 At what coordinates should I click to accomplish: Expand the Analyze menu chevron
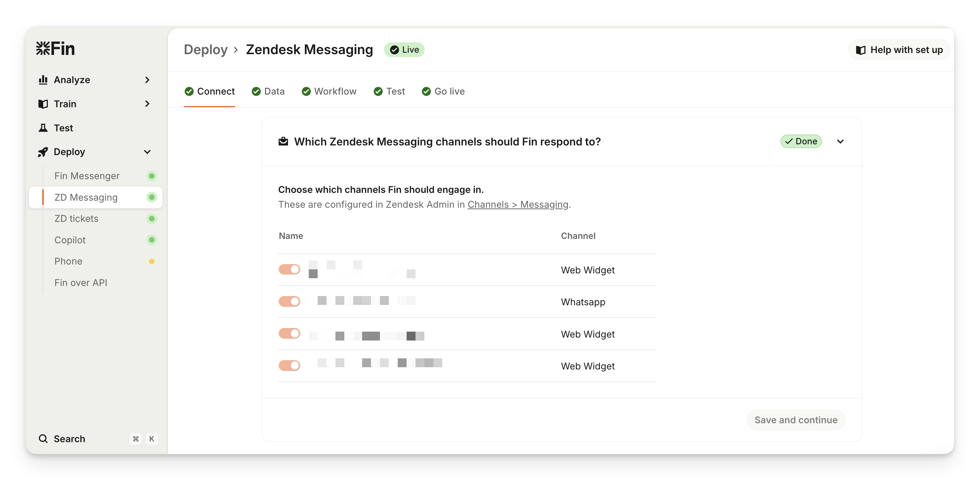click(147, 80)
